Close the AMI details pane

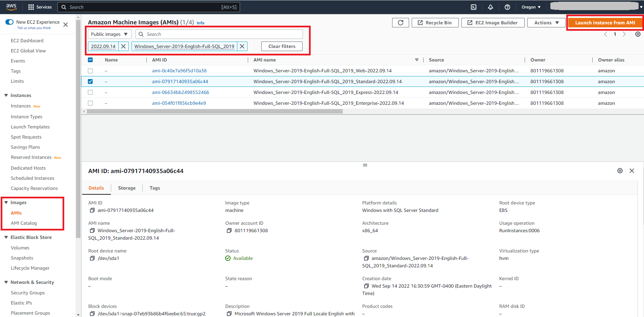632,171
